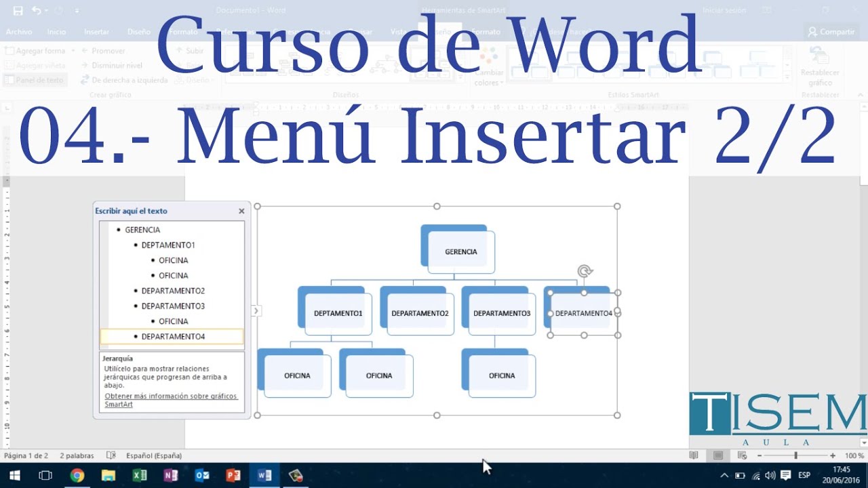This screenshot has height=488, width=868.
Task: Select the DEPARTAMENTO2 row in the text pane
Action: [x=172, y=291]
